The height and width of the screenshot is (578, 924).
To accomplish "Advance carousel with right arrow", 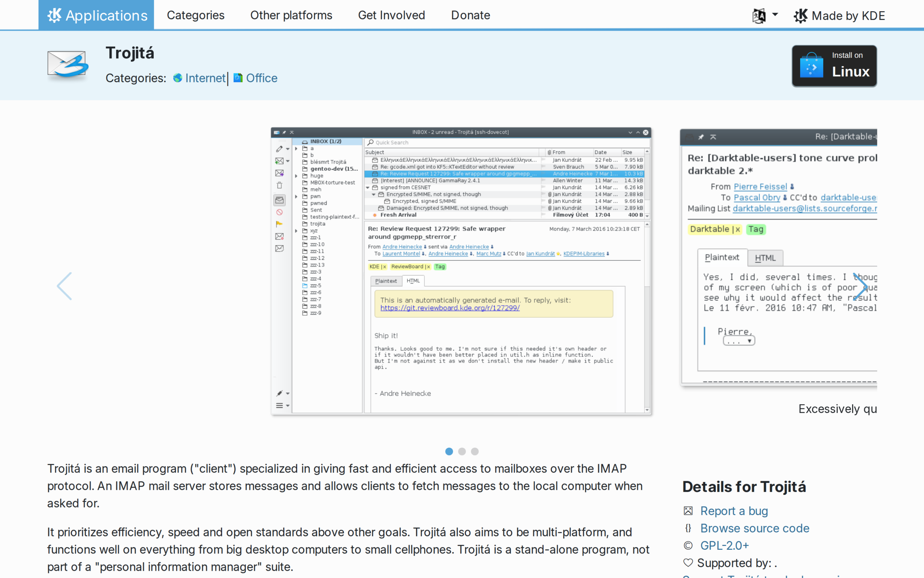I will pos(860,286).
